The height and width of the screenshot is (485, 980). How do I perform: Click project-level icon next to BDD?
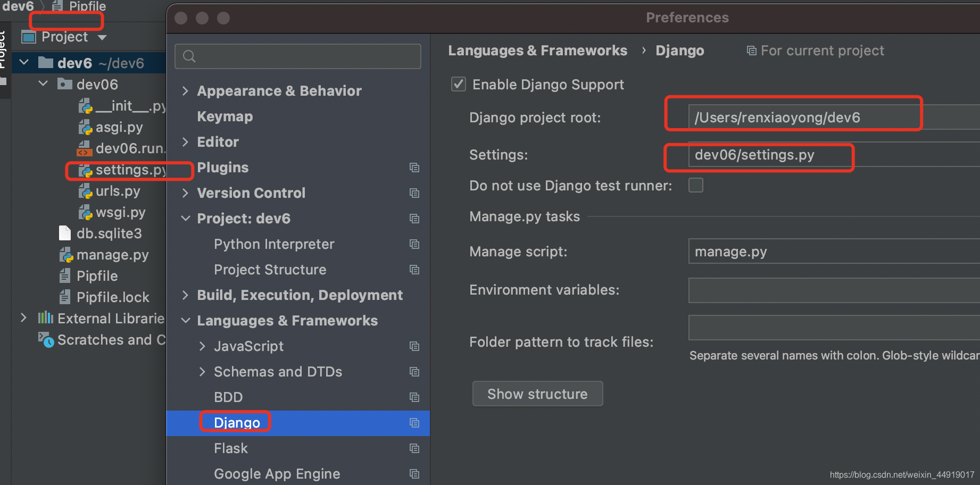click(414, 397)
